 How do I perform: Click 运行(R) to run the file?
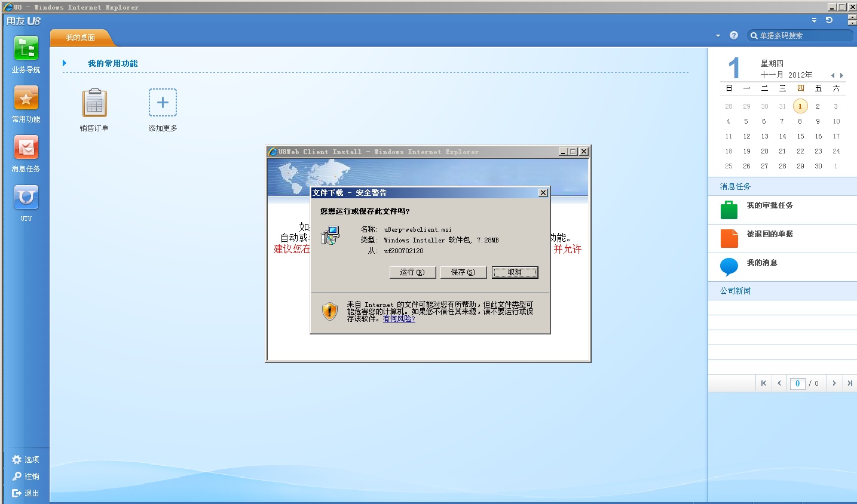coord(412,272)
